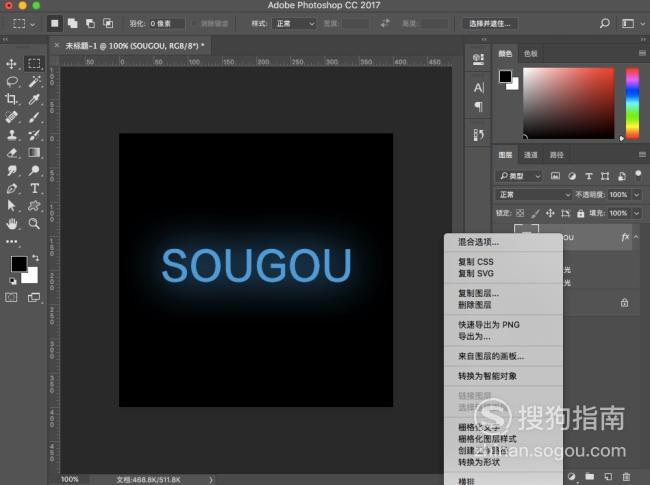
Task: Select the Lasso tool
Action: 12,81
